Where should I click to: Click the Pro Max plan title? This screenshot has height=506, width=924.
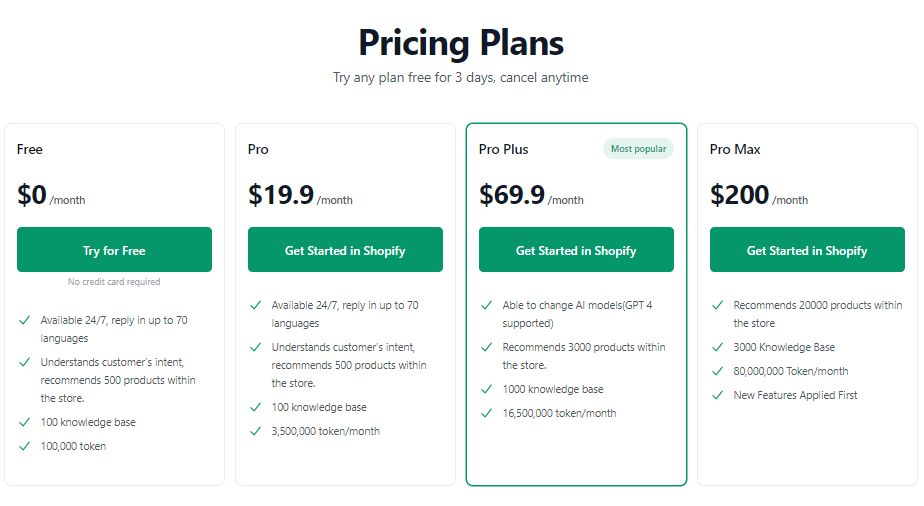735,150
